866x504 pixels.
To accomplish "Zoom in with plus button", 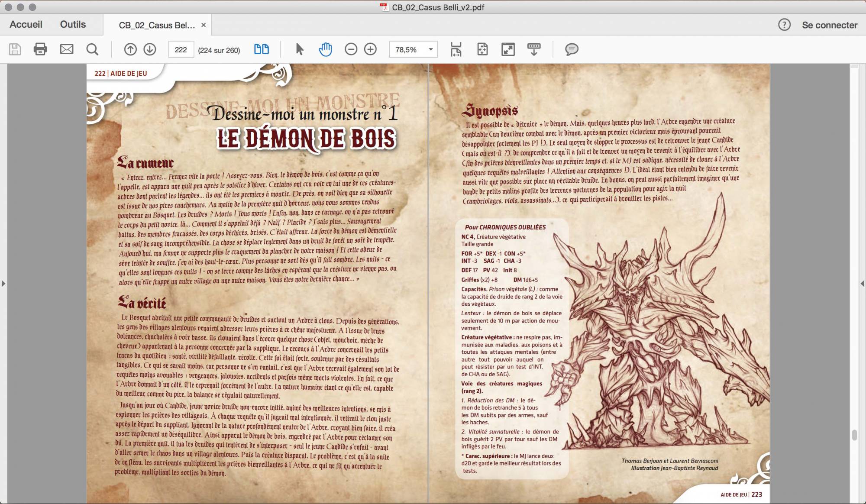I will [370, 49].
